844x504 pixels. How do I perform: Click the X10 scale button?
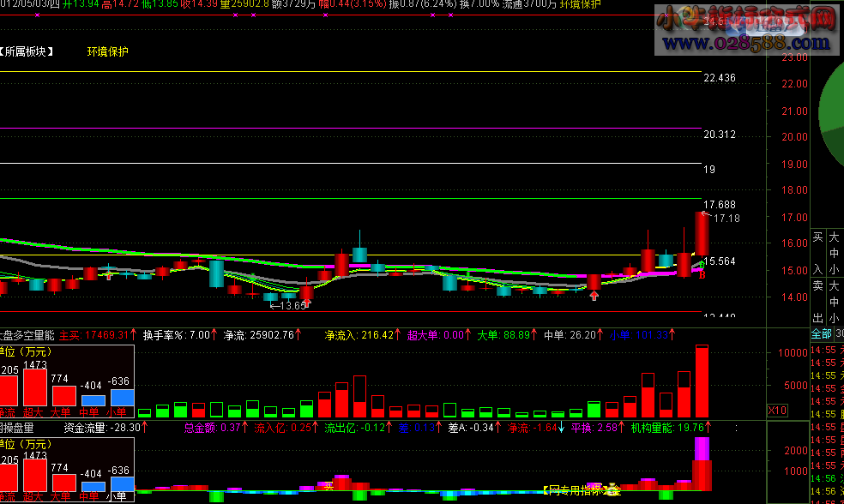pos(777,411)
